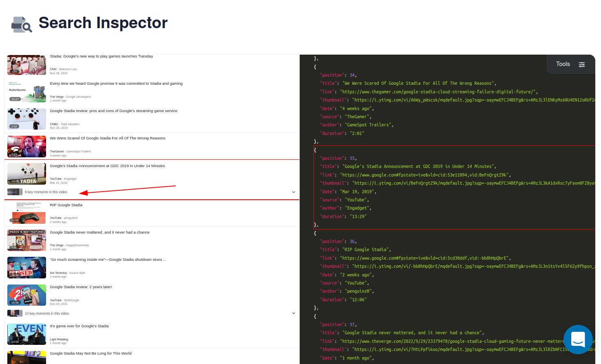
Task: Open "RIP Google Stadia" video title
Action: (66, 205)
